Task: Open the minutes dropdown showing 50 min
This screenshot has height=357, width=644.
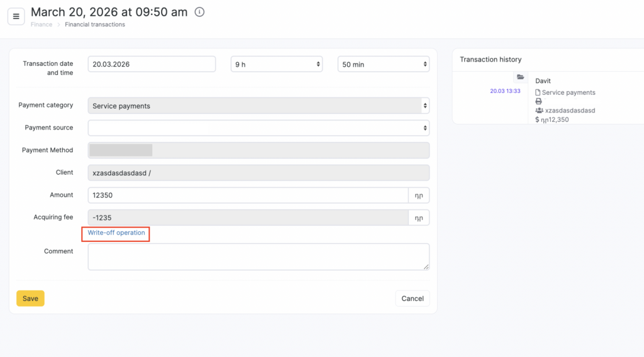Action: click(x=384, y=64)
